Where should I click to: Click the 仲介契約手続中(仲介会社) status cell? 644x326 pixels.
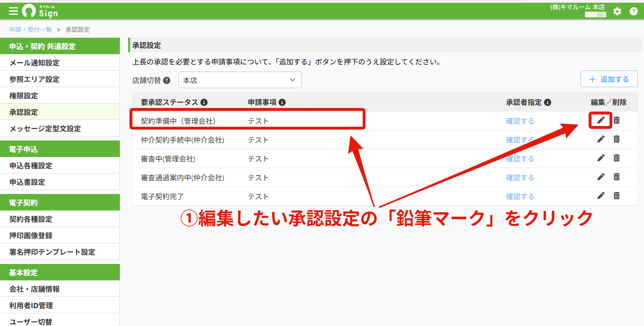tap(183, 140)
